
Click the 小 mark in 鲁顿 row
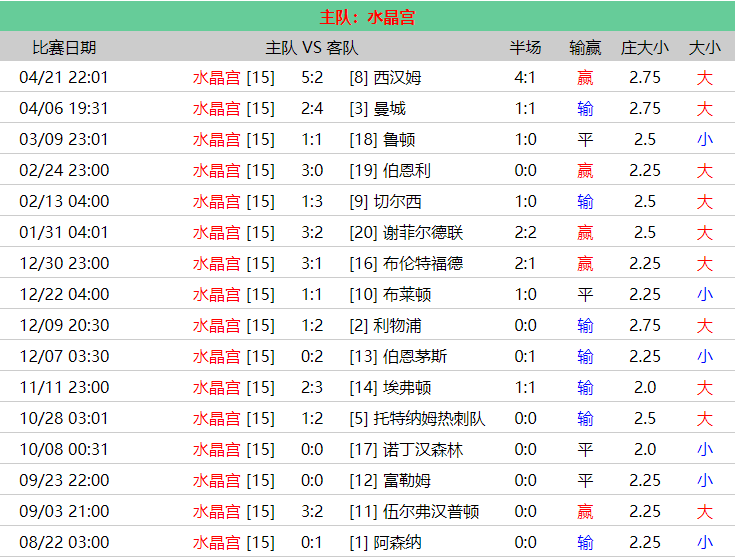click(x=705, y=139)
